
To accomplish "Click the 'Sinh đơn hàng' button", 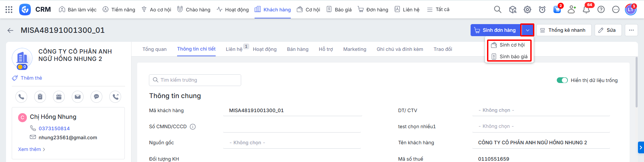I will pos(495,30).
